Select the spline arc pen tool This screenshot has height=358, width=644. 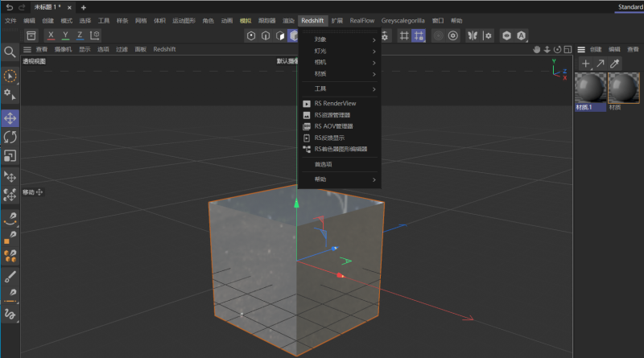pos(10,219)
